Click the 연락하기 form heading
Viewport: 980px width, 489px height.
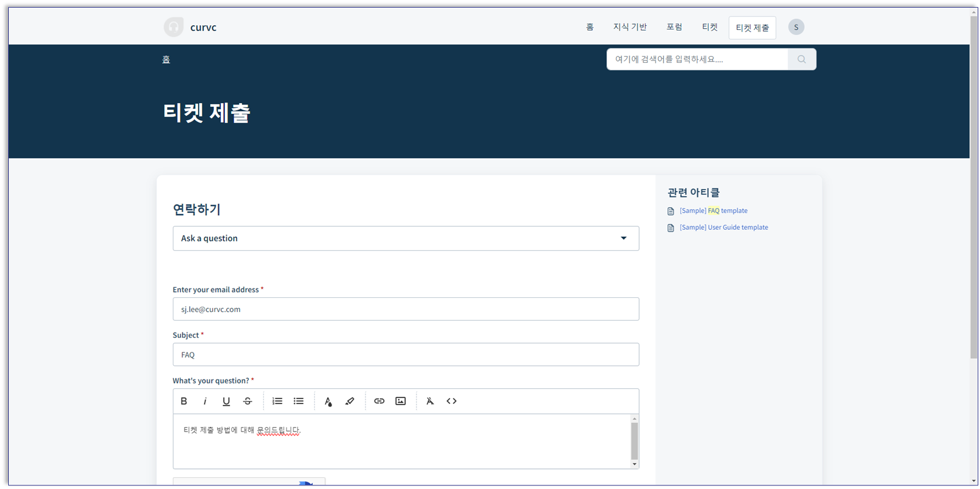pyautogui.click(x=196, y=209)
